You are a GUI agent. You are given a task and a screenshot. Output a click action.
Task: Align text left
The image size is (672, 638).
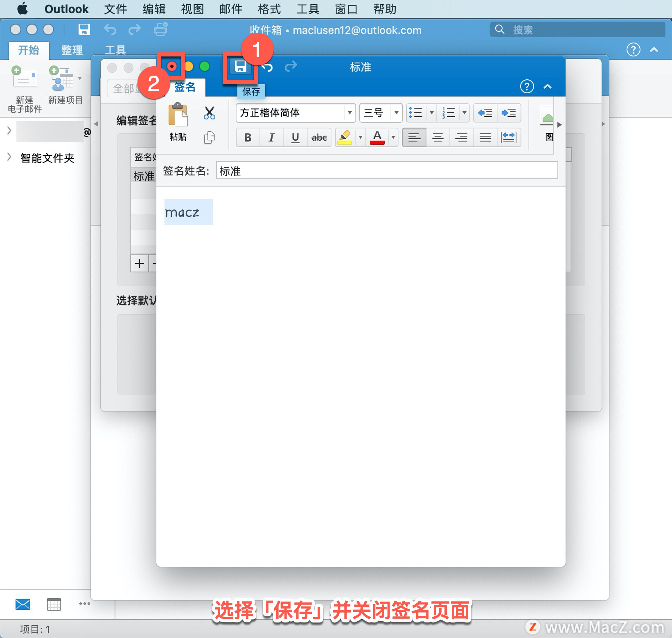point(414,137)
